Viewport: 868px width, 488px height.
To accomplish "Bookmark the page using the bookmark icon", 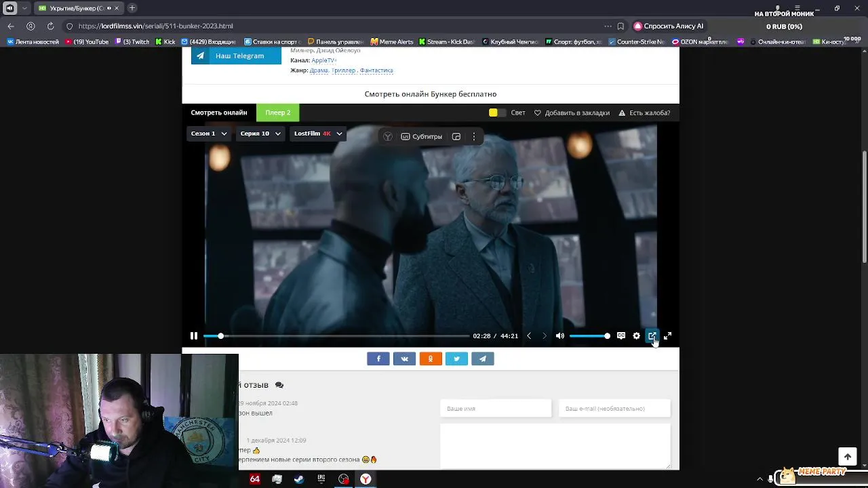I will [x=620, y=26].
